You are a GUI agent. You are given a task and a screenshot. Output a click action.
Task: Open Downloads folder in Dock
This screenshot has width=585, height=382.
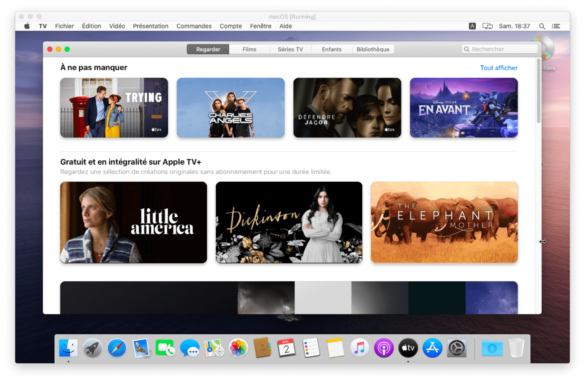[x=492, y=348]
